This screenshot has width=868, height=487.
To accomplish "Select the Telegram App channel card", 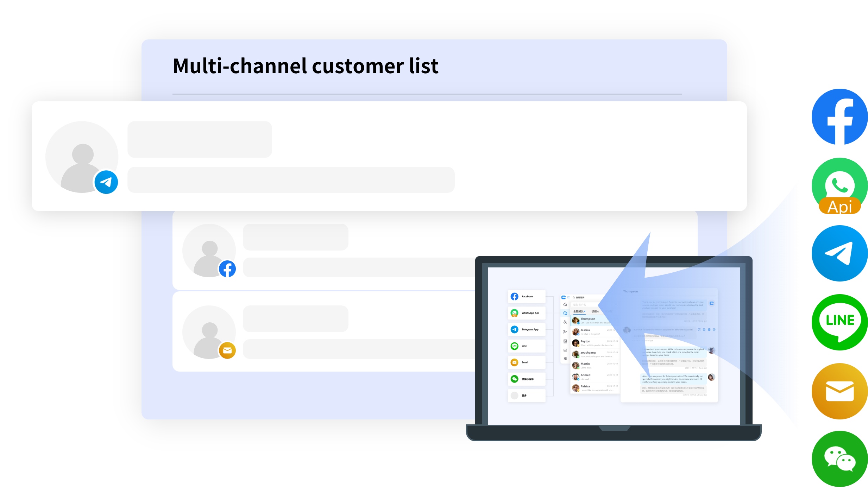I will click(x=527, y=329).
